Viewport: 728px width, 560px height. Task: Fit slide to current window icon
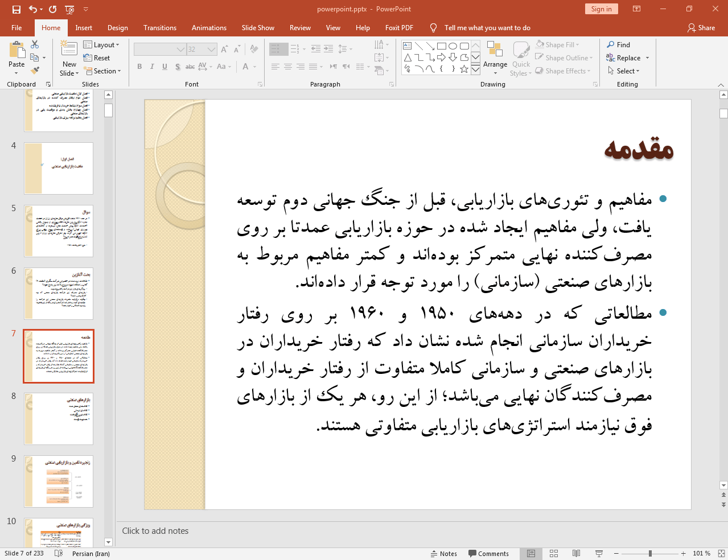(x=721, y=553)
